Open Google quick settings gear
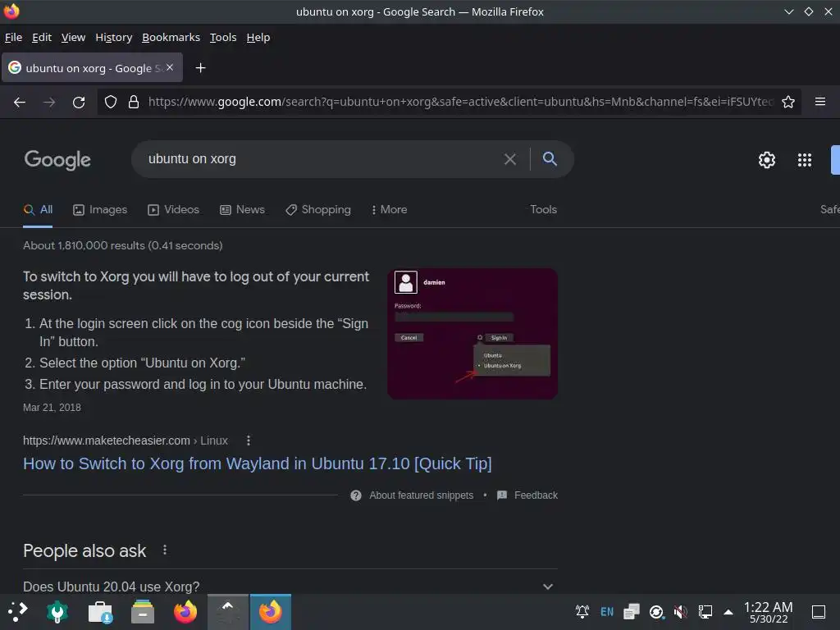The image size is (840, 630). 767,160
